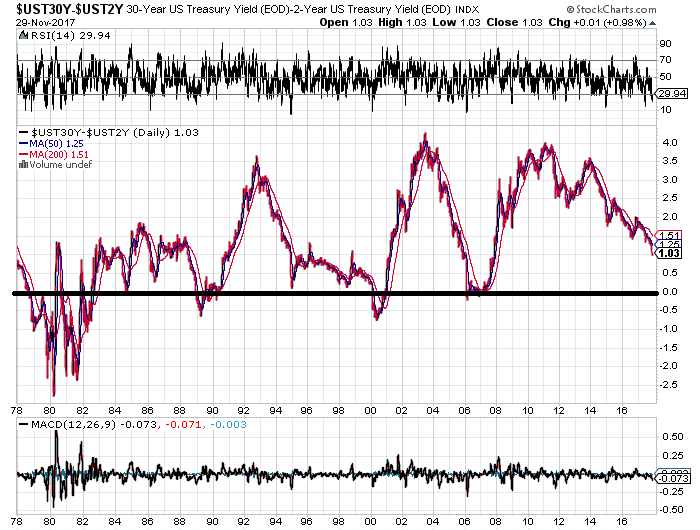Screen dimensions: 700x530
Task: Click the 4.0 level on the yield axis
Action: pos(668,142)
